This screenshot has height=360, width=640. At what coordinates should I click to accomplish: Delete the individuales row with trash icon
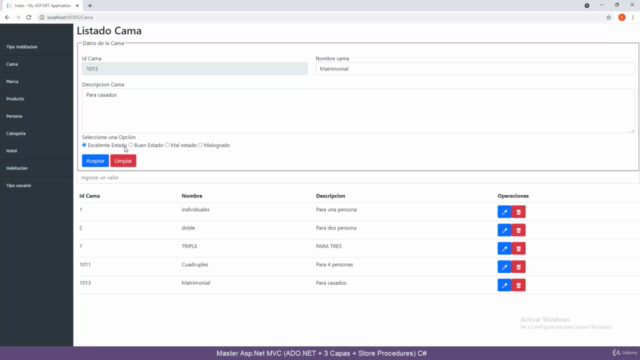point(519,212)
